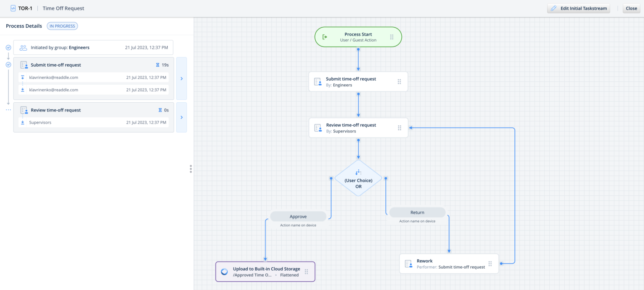644x290 pixels.
Task: Click Edit Initial Taskstream button
Action: click(x=578, y=8)
